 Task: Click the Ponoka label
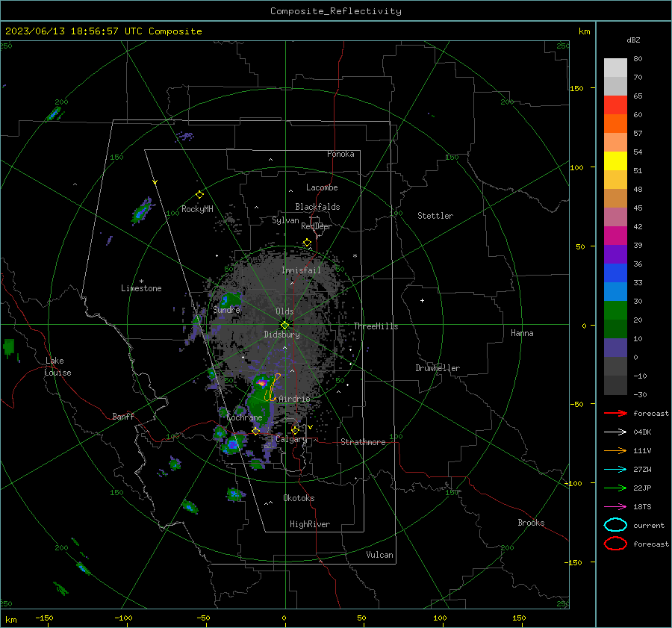pos(340,154)
